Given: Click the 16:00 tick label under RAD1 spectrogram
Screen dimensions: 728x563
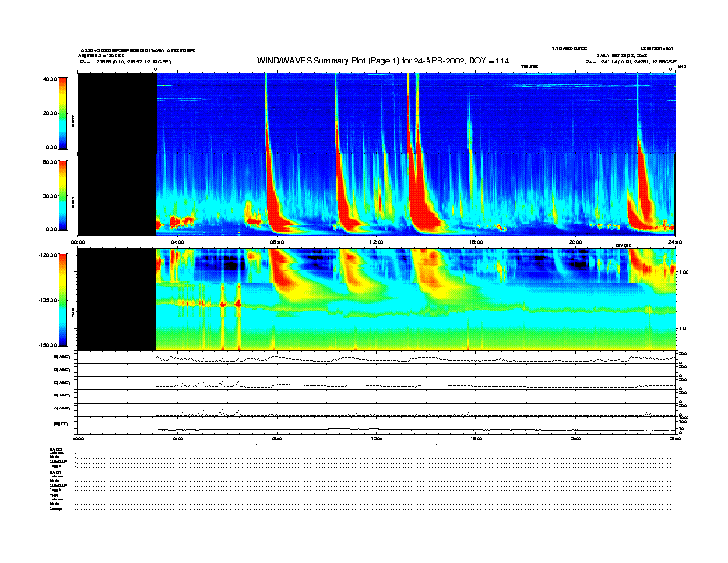Looking at the screenshot, I should [476, 242].
